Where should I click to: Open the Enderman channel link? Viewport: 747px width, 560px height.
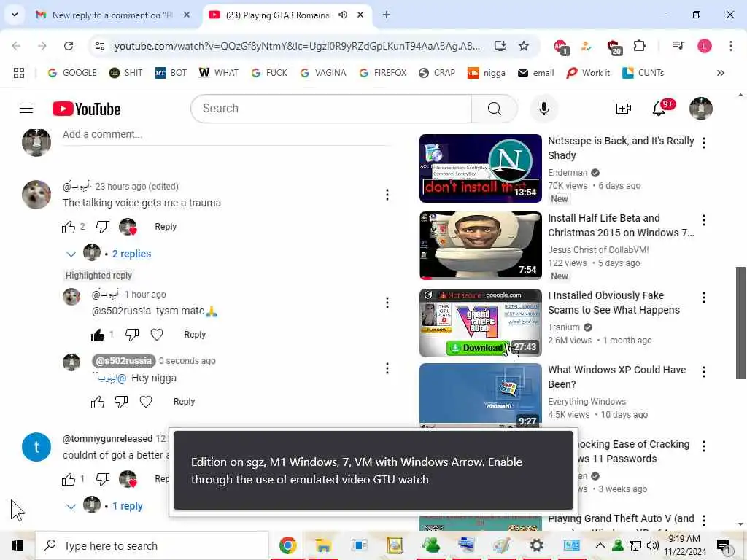[x=568, y=172]
